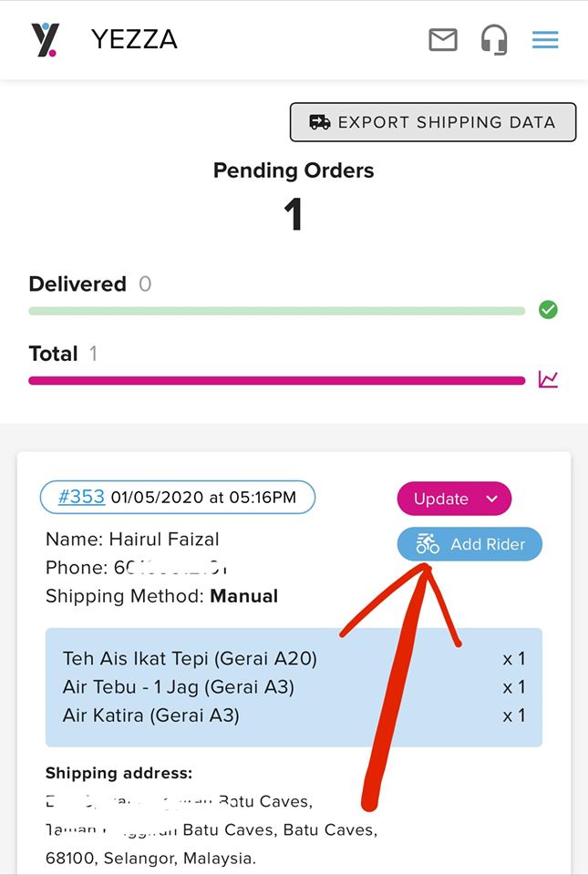Expand the Update dropdown
The width and height of the screenshot is (588, 875).
(x=454, y=499)
